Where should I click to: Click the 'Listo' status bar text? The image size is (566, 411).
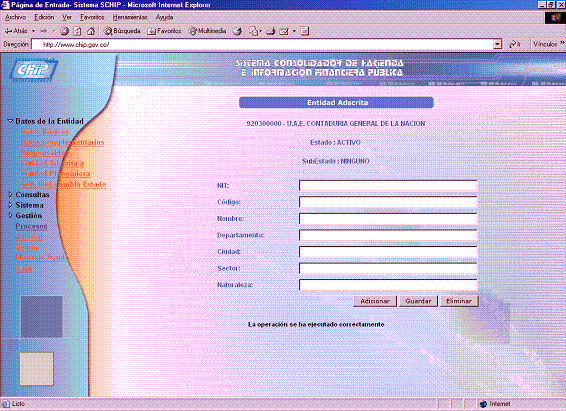click(18, 404)
